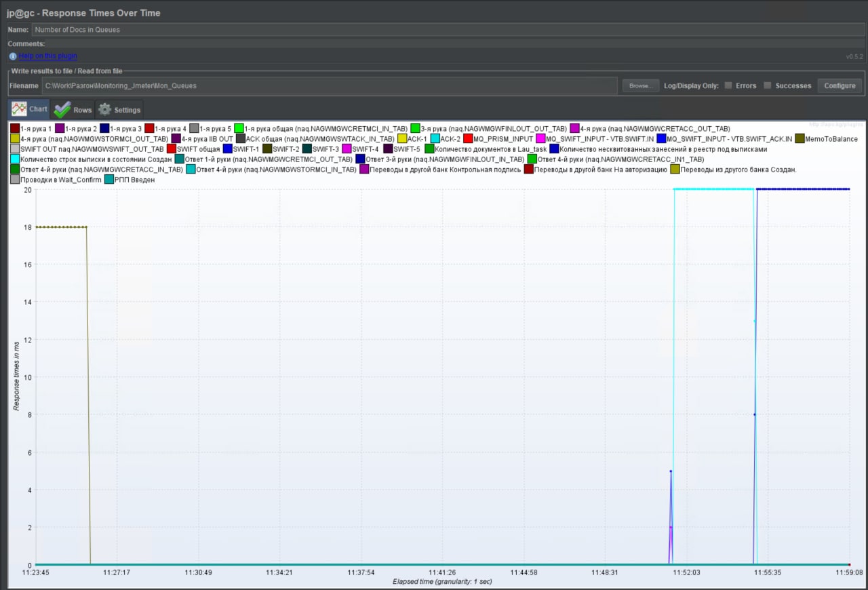Click legend 'Переводы из другого банка Создан.'
This screenshot has width=868, height=590.
tap(738, 170)
